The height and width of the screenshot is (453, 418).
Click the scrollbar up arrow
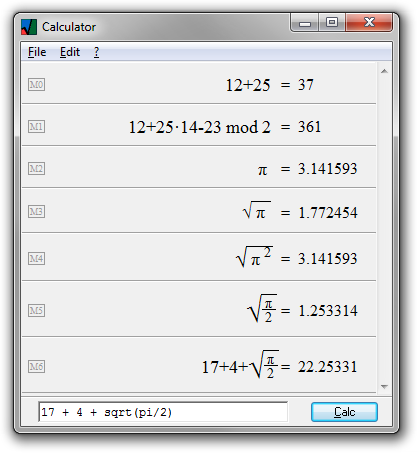coord(384,71)
